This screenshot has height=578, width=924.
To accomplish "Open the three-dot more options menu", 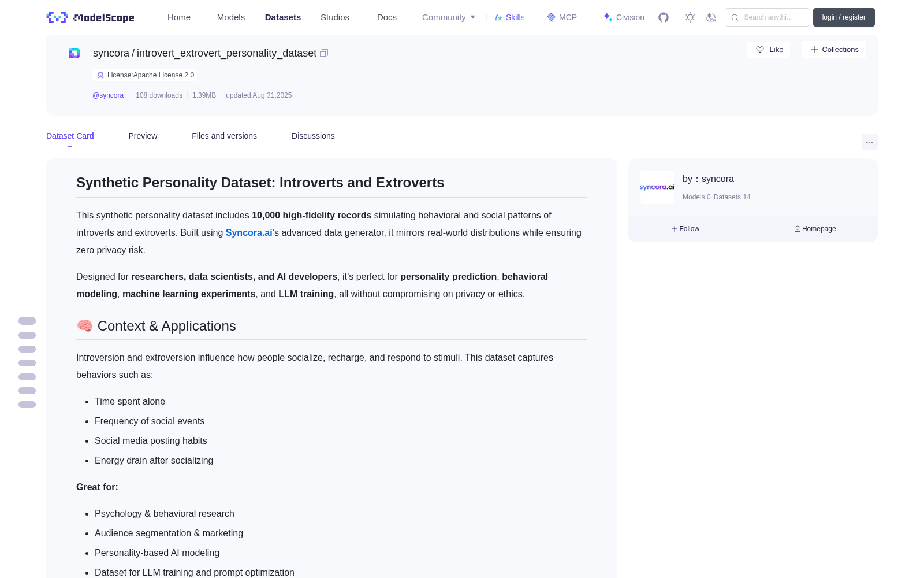I will tap(869, 142).
